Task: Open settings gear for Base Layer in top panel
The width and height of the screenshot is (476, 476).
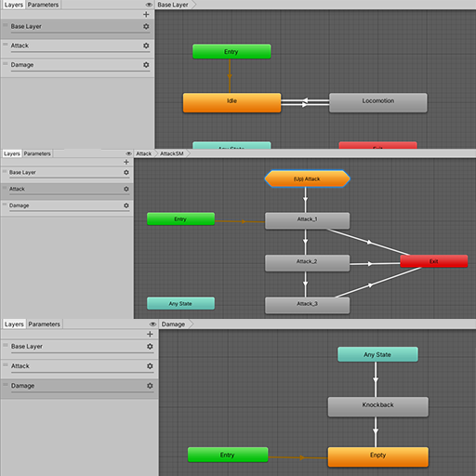Action: tap(146, 26)
